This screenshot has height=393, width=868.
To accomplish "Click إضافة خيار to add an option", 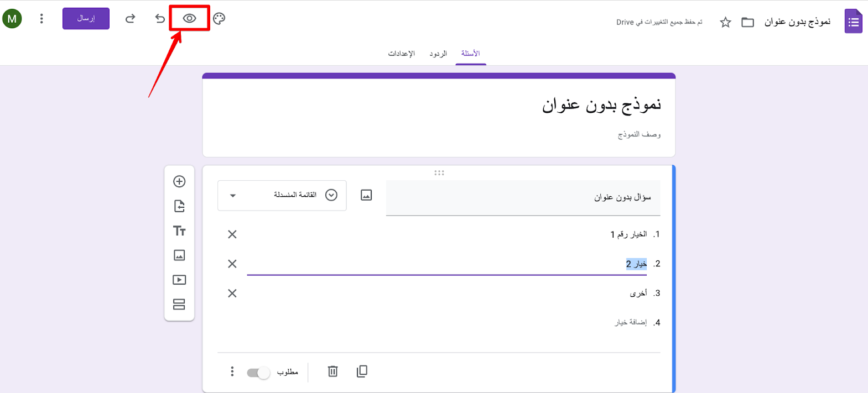I will pos(631,322).
